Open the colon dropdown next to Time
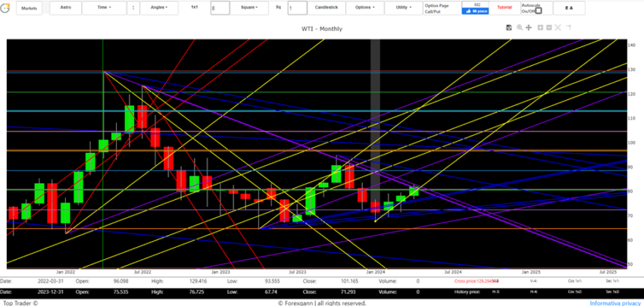 coord(133,8)
